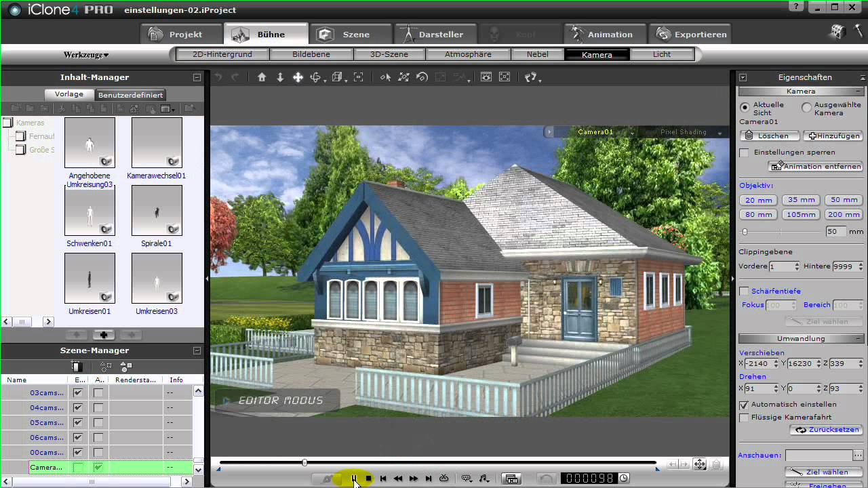
Task: Click the Hinzufügen button
Action: [x=833, y=136]
